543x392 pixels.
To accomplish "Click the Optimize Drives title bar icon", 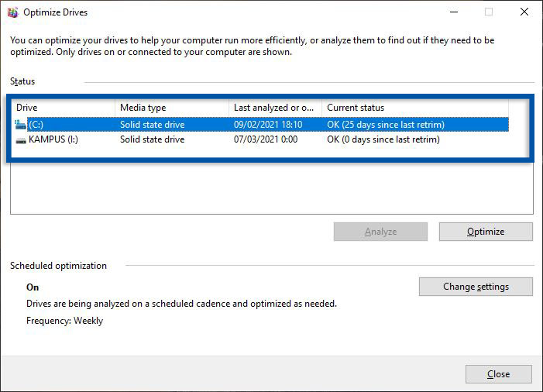I will [12, 12].
